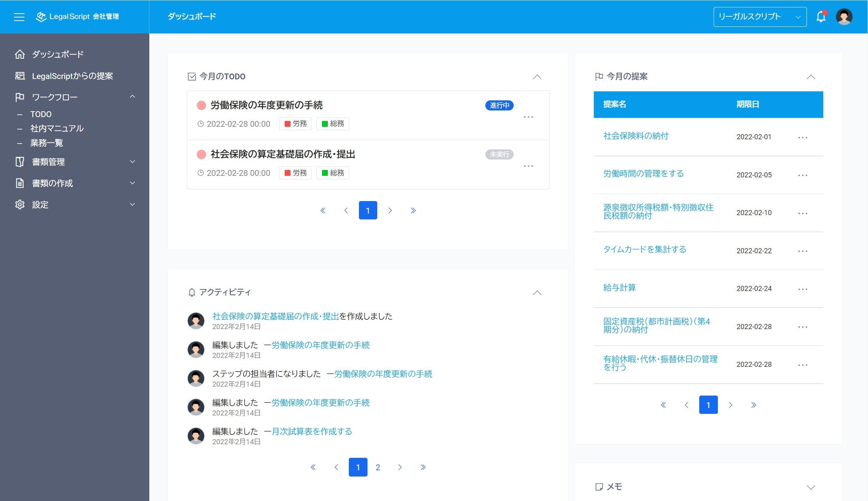This screenshot has width=868, height=501.
Task: Open 月次試算表を作成する activity link
Action: click(311, 431)
